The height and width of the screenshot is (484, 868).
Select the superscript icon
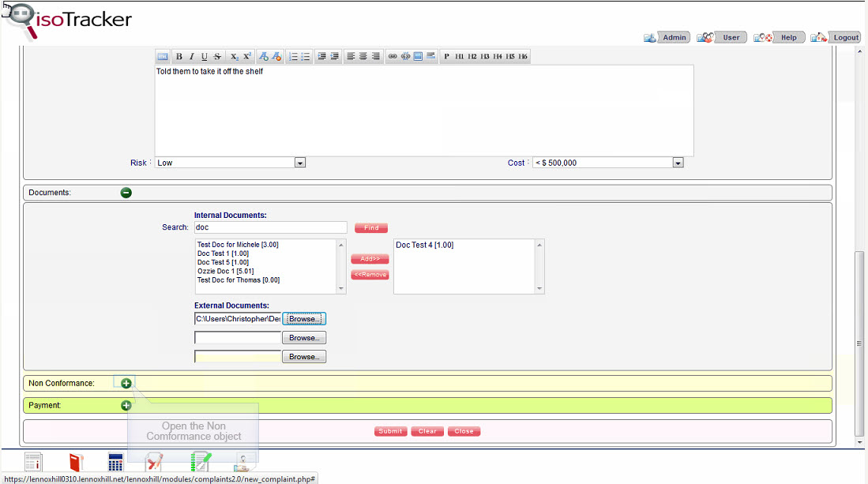247,56
